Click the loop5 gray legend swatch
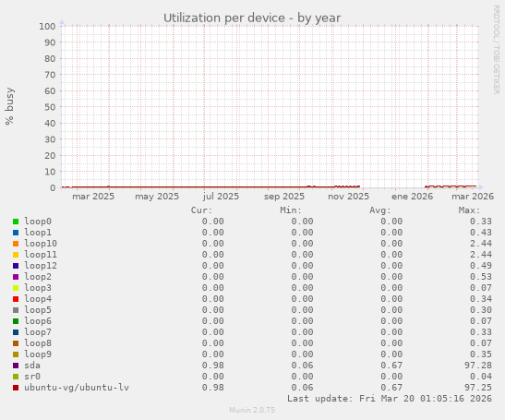The image size is (505, 420). pyautogui.click(x=16, y=310)
